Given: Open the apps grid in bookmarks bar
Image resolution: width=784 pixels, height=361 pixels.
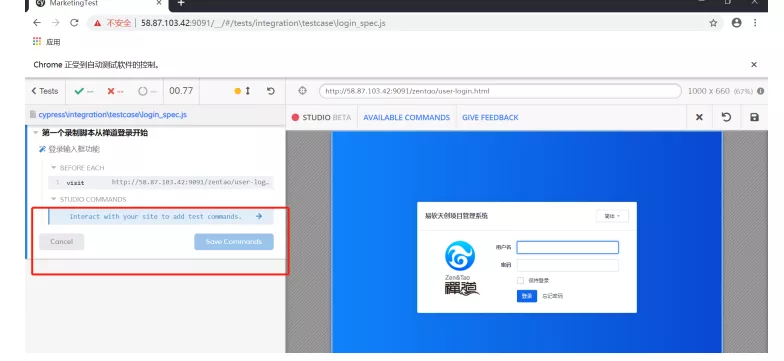Looking at the screenshot, I should click(37, 42).
